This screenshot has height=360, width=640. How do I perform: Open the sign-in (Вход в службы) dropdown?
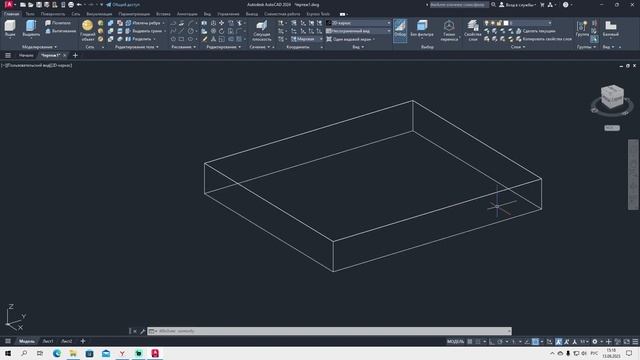[x=517, y=5]
